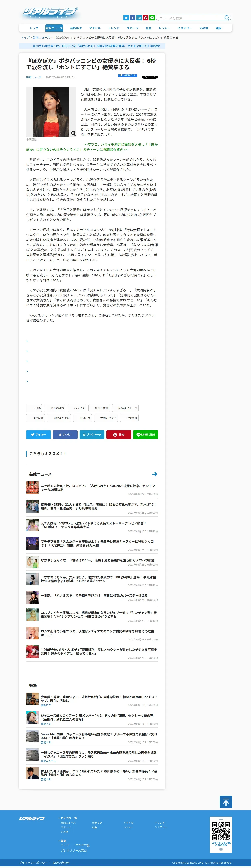
Task: Open the 櫻坂46・3期生 article thumbnail
Action: tap(32, 506)
